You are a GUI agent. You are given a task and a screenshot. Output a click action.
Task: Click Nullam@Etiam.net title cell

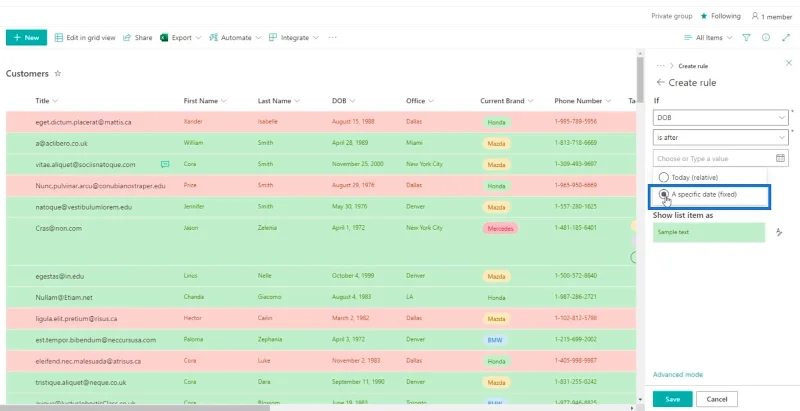(x=64, y=297)
